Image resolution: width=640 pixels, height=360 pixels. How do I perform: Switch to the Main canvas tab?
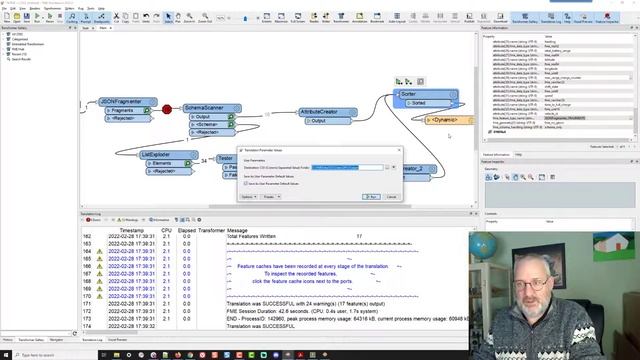103,28
